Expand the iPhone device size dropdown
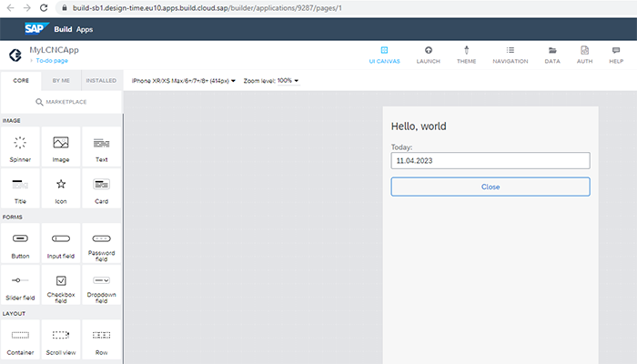The image size is (637, 364). [x=184, y=80]
